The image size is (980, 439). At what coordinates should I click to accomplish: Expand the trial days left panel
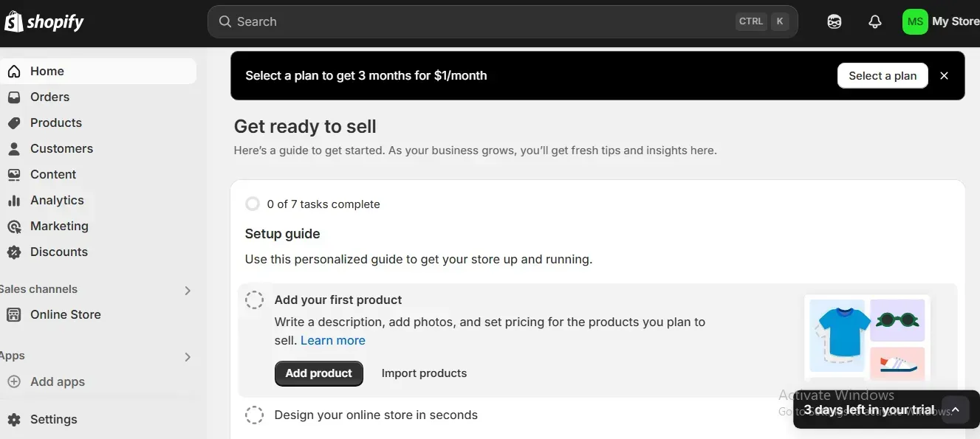click(955, 409)
